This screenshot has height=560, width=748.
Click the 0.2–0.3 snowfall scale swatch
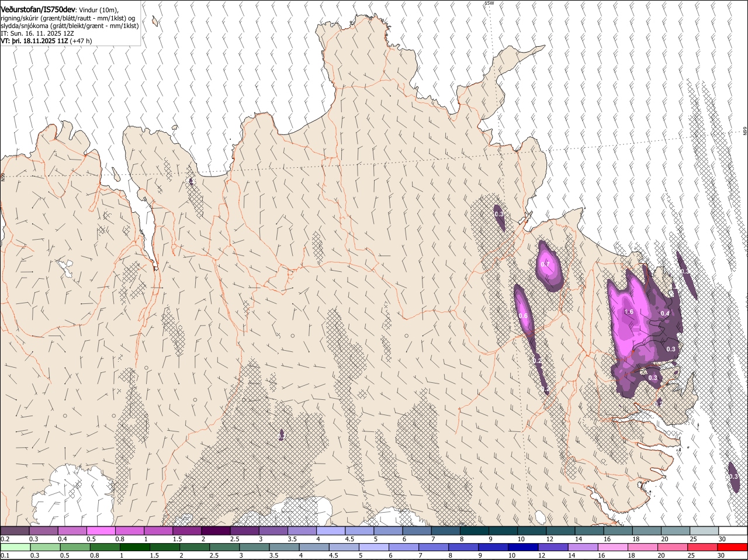(15, 531)
